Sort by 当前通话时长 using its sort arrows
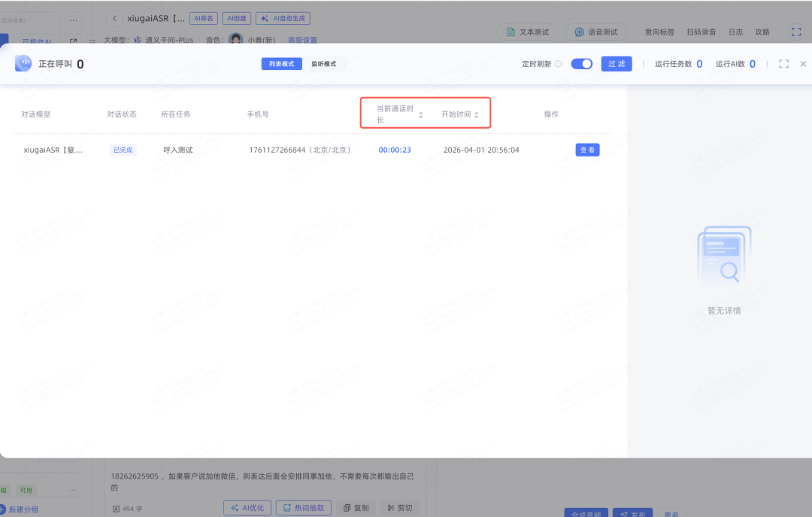The width and height of the screenshot is (812, 517). (421, 114)
